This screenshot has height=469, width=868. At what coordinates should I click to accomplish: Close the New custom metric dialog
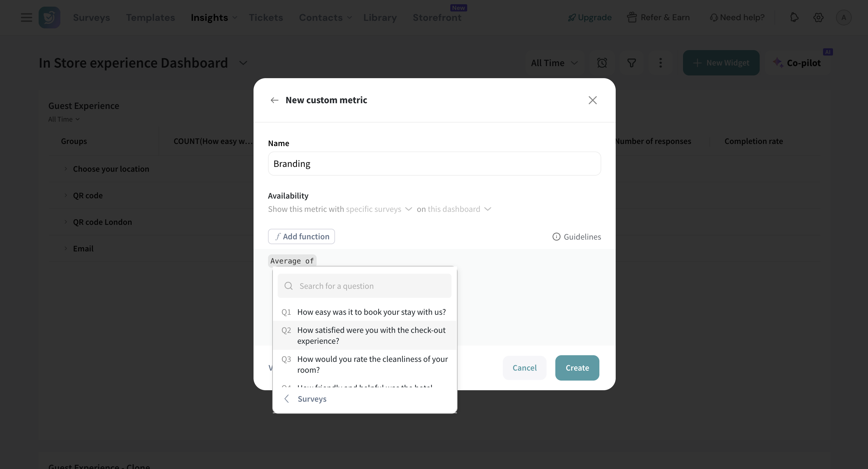(x=592, y=100)
